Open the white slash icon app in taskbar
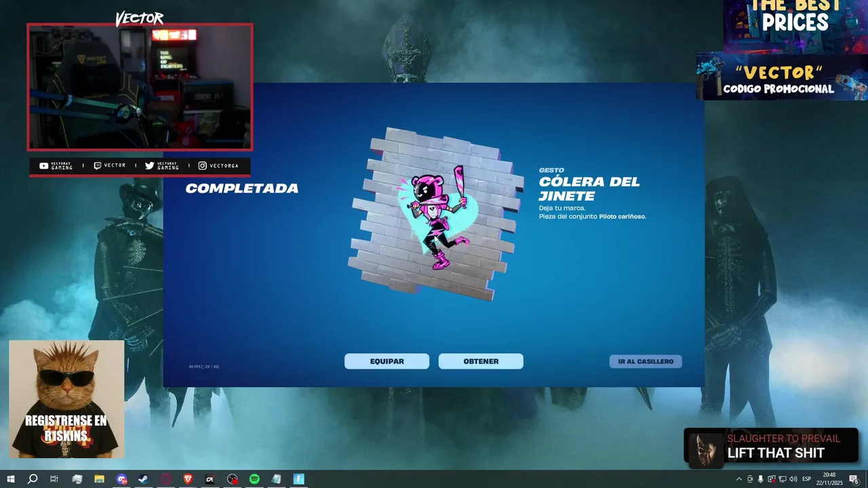The image size is (868, 488). tap(210, 479)
